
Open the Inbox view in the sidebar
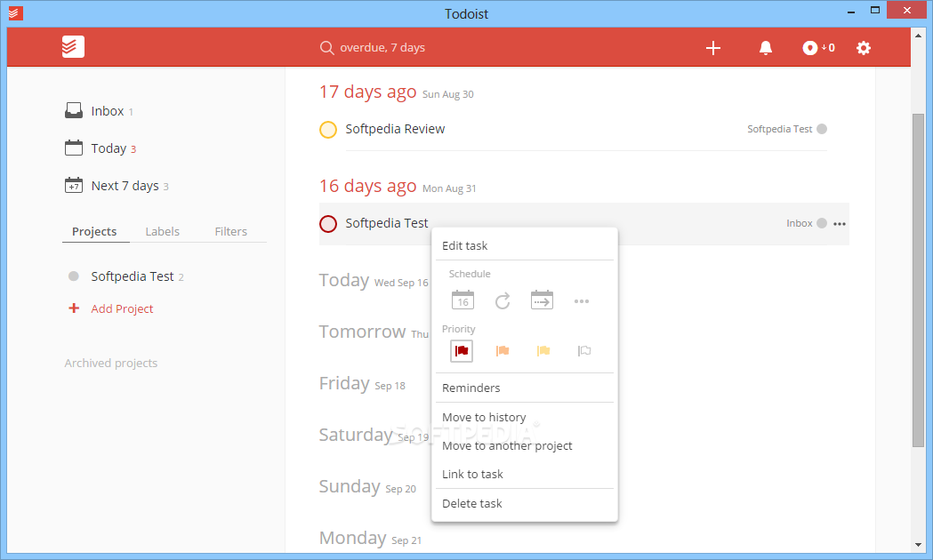point(108,111)
